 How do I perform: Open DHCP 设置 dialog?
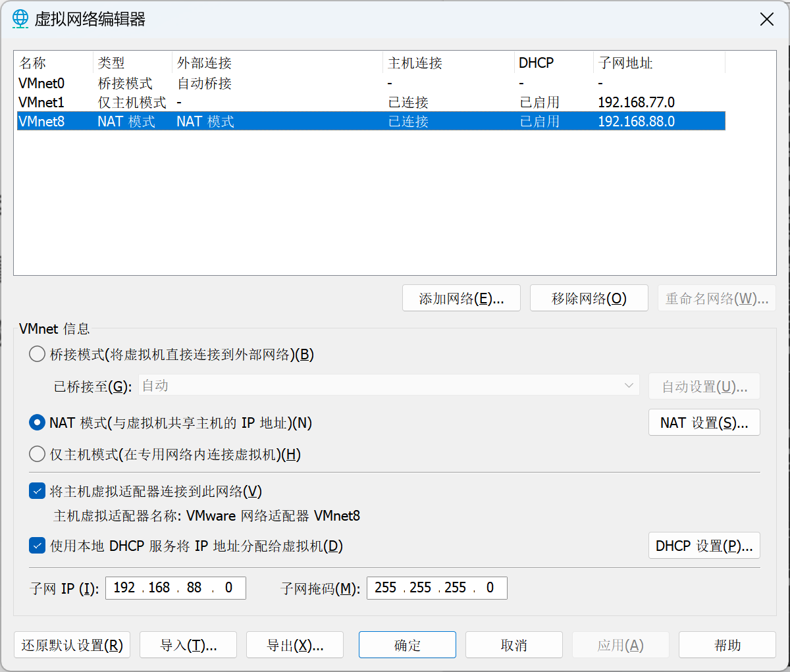[x=704, y=546]
